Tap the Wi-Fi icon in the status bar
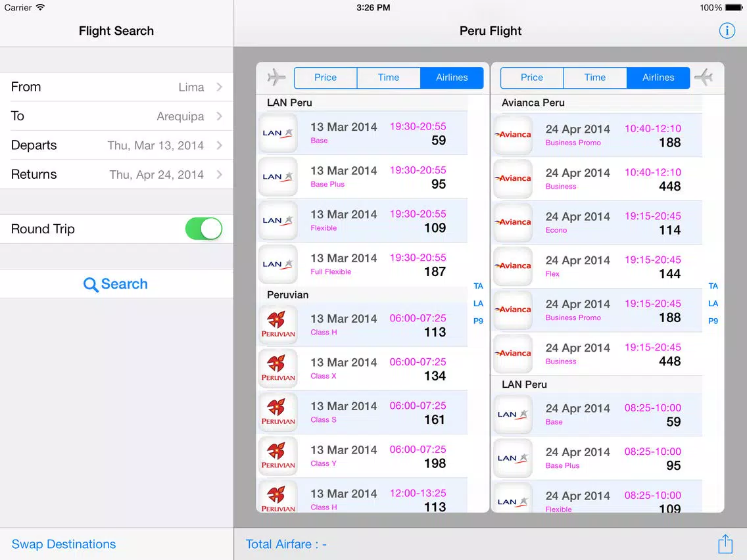The width and height of the screenshot is (747, 560). pos(41,7)
